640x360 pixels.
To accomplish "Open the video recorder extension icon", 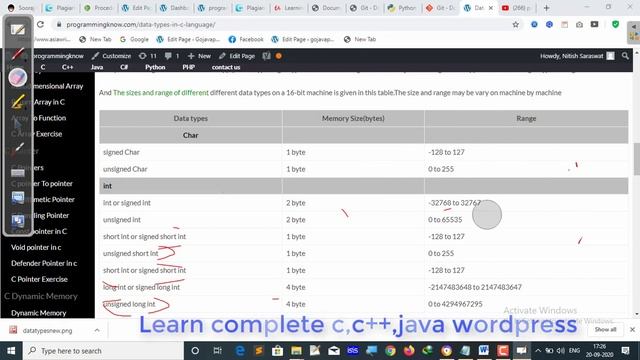I will tap(594, 24).
